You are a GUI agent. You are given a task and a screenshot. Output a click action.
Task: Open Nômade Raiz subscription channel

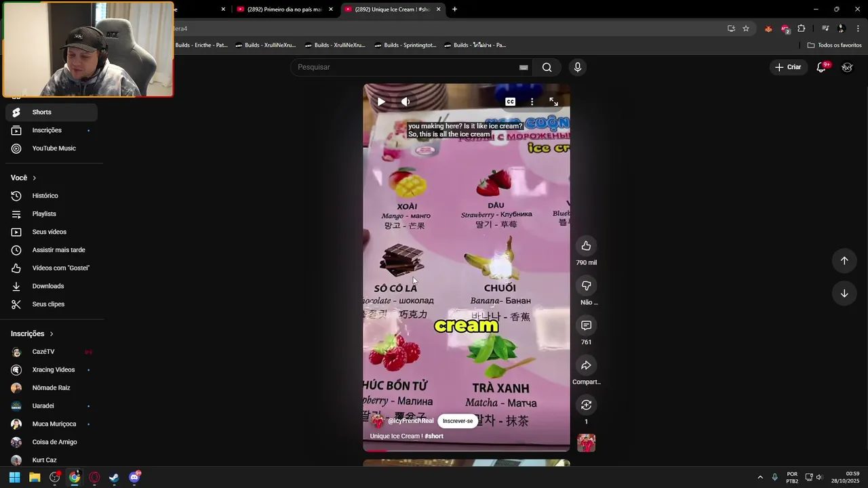point(52,388)
